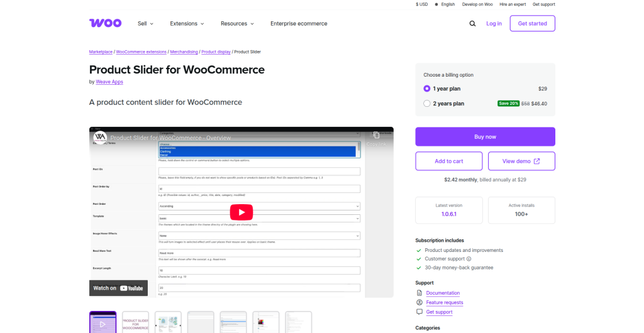Image resolution: width=644 pixels, height=333 pixels.
Task: Click the Weave Apps channel avatar in video
Action: click(x=100, y=138)
